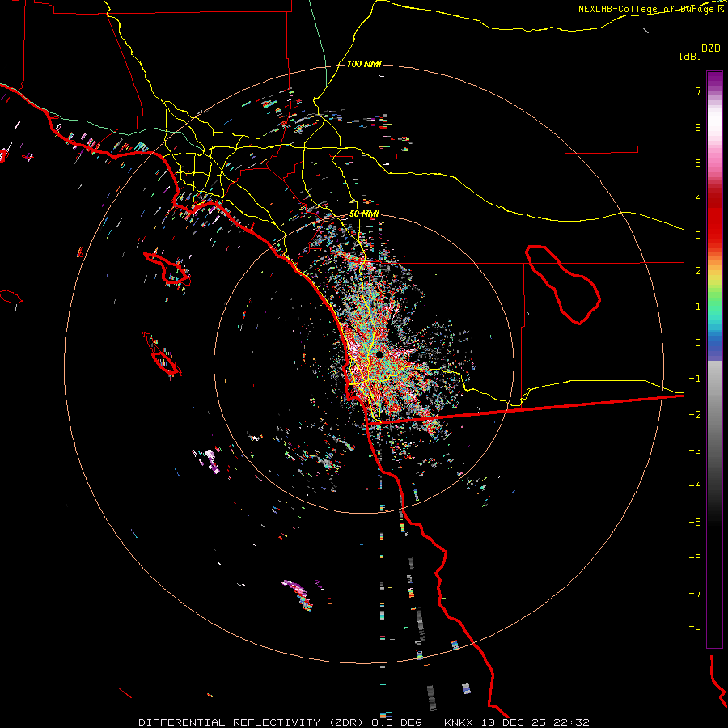This screenshot has width=728, height=728.
Task: Click the DZD color scale title
Action: pyautogui.click(x=711, y=49)
